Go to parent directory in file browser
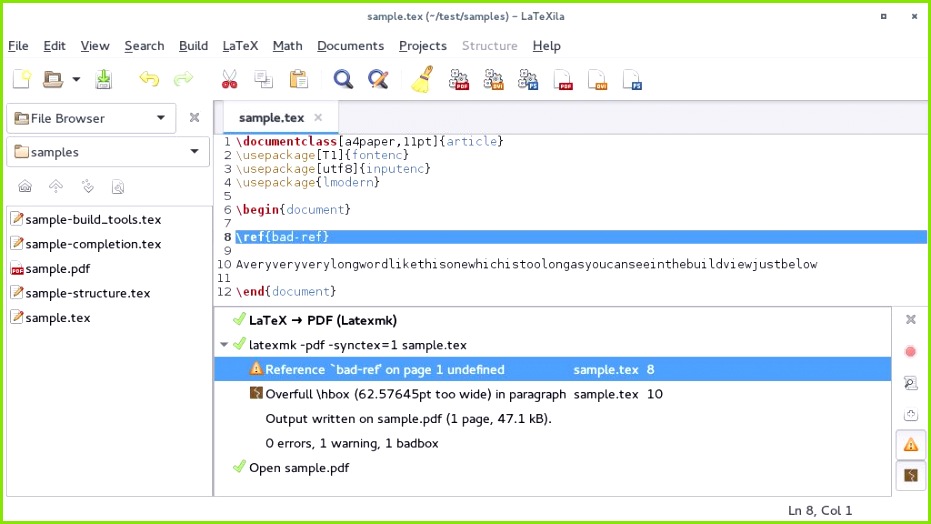The width and height of the screenshot is (931, 524). [x=56, y=186]
